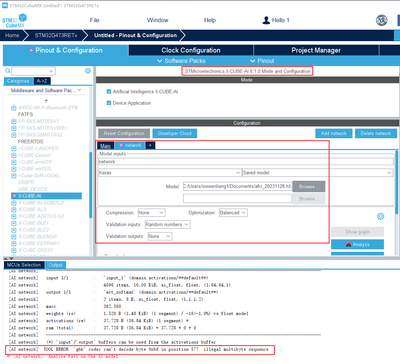Viewport: 400px width, 364px height.
Task: Switch to Project Manager tab
Action: pyautogui.click(x=316, y=50)
